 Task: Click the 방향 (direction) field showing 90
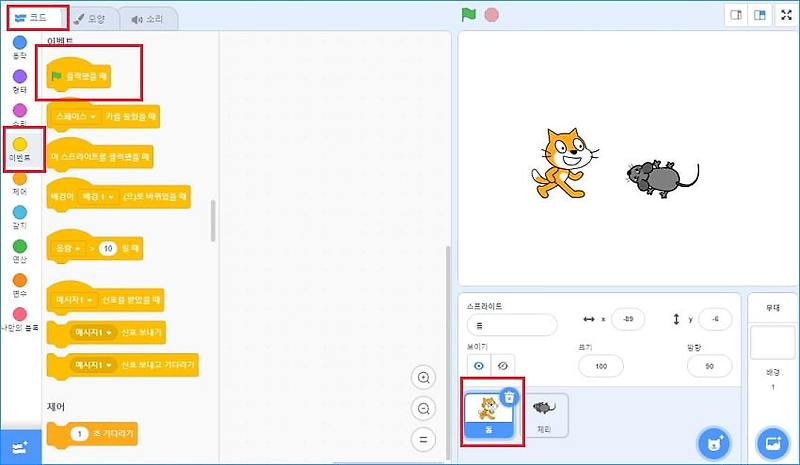coord(709,366)
